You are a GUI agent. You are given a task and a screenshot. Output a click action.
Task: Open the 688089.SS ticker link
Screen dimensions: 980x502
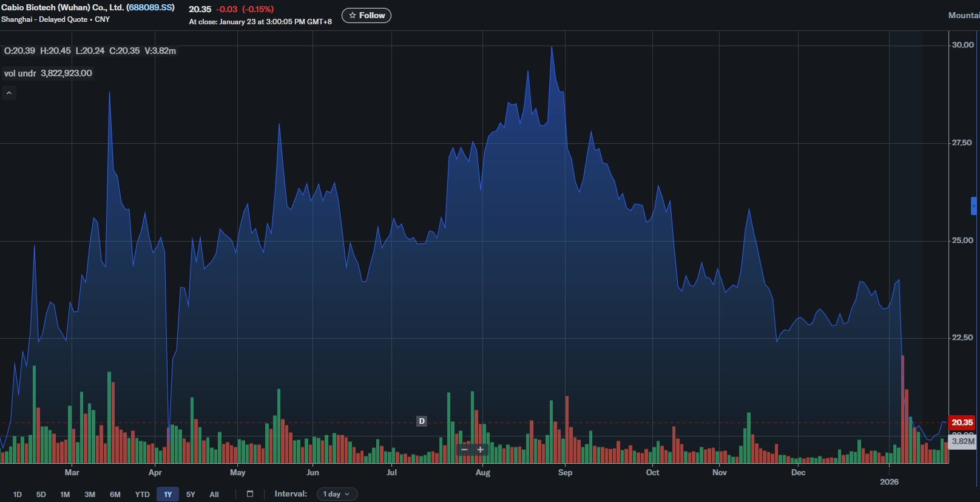click(150, 7)
